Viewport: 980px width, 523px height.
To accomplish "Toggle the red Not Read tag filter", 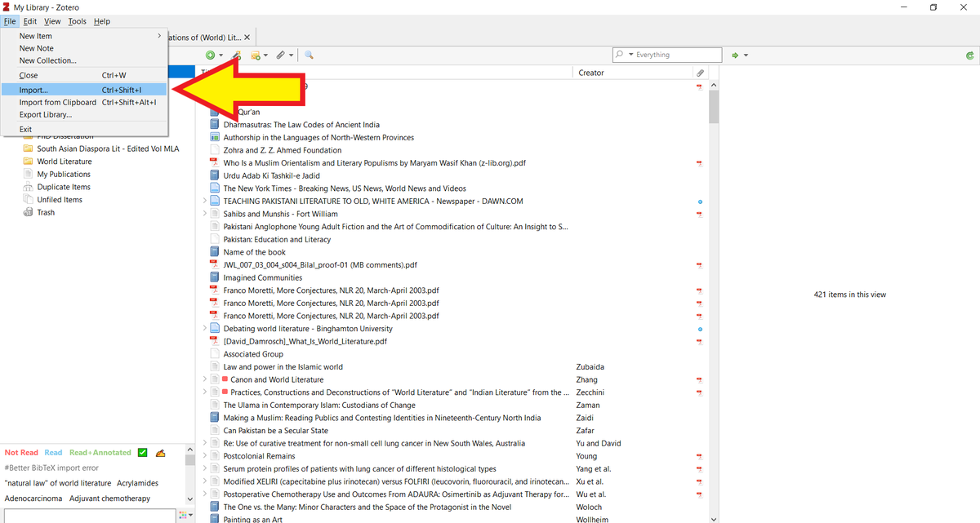I will 21,452.
